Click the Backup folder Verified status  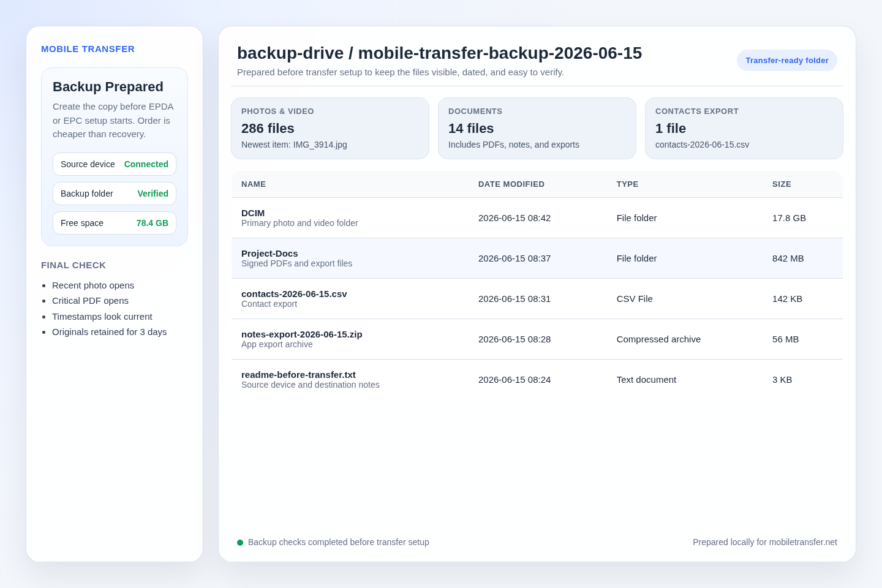115,194
